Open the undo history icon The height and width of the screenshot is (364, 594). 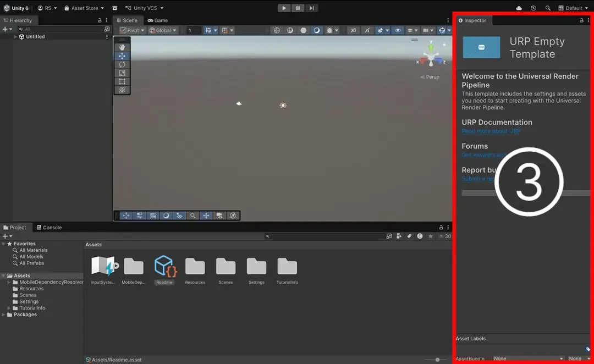[533, 8]
